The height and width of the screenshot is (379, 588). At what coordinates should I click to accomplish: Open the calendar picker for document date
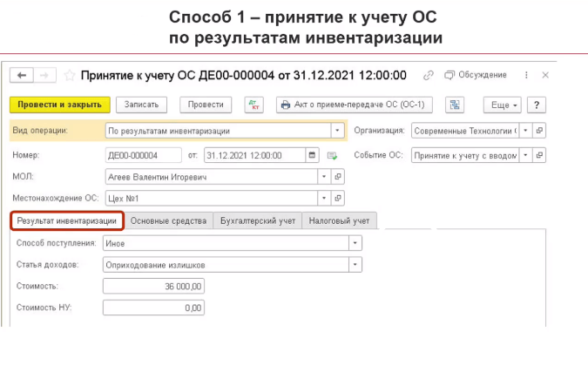pyautogui.click(x=312, y=155)
